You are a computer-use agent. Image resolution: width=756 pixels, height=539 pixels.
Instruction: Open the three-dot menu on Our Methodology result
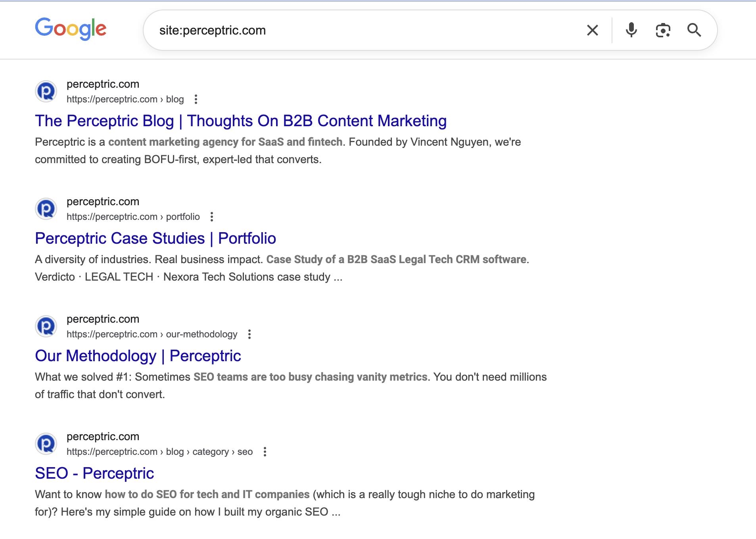tap(249, 334)
